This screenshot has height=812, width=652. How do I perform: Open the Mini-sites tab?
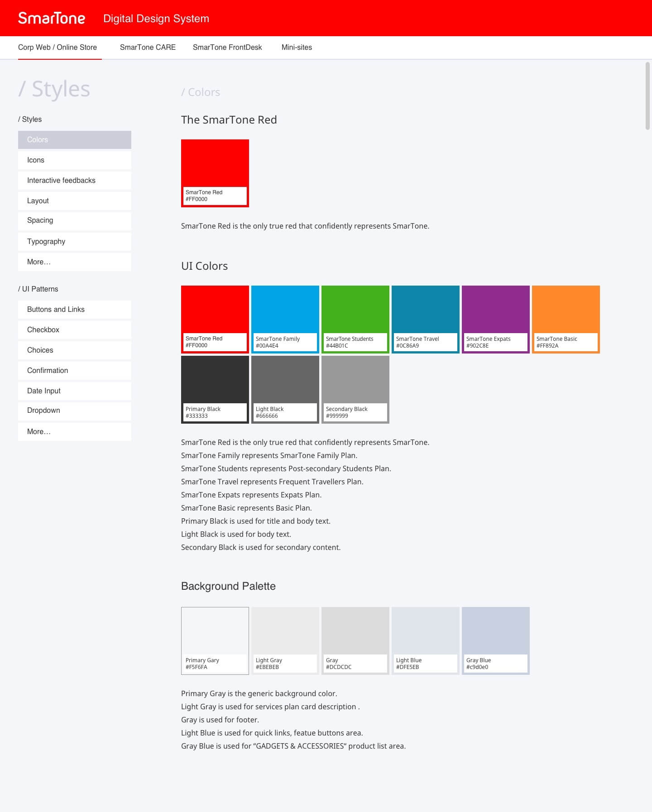297,48
